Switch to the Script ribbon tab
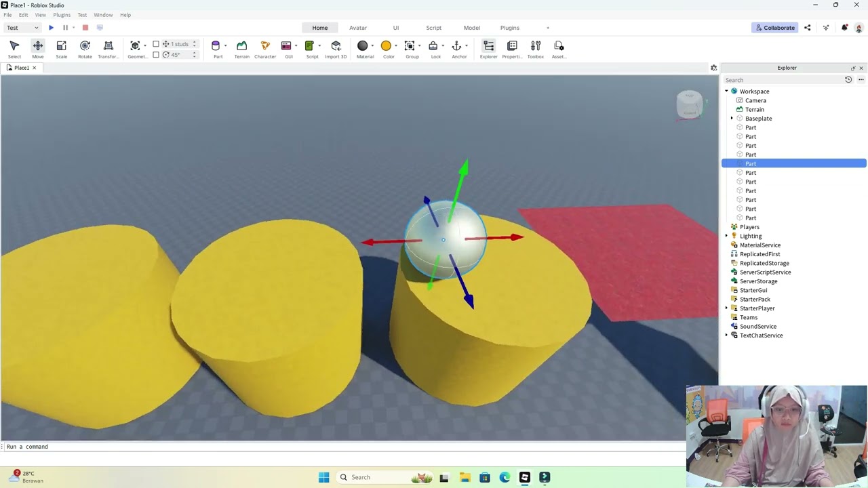The width and height of the screenshot is (868, 488). click(434, 28)
